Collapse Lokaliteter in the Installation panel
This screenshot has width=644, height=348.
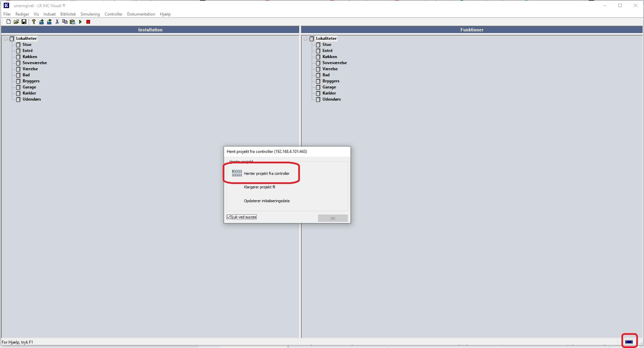6,39
